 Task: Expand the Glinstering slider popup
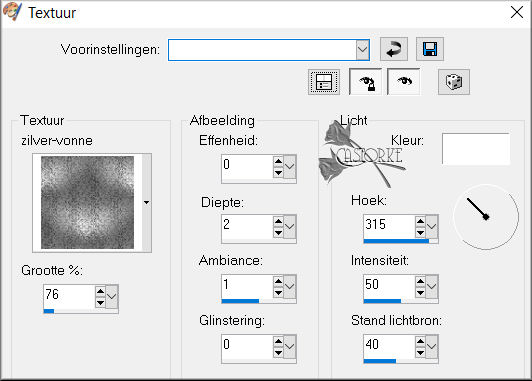click(289, 346)
